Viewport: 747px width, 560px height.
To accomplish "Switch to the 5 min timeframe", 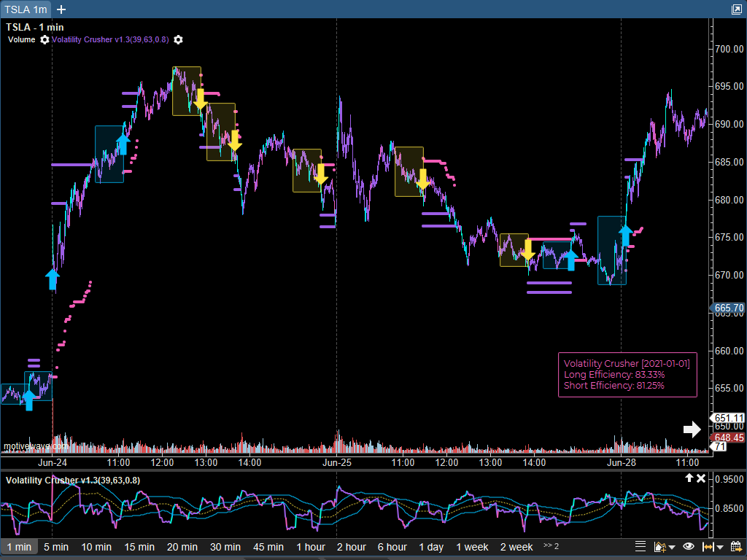I will tap(56, 547).
